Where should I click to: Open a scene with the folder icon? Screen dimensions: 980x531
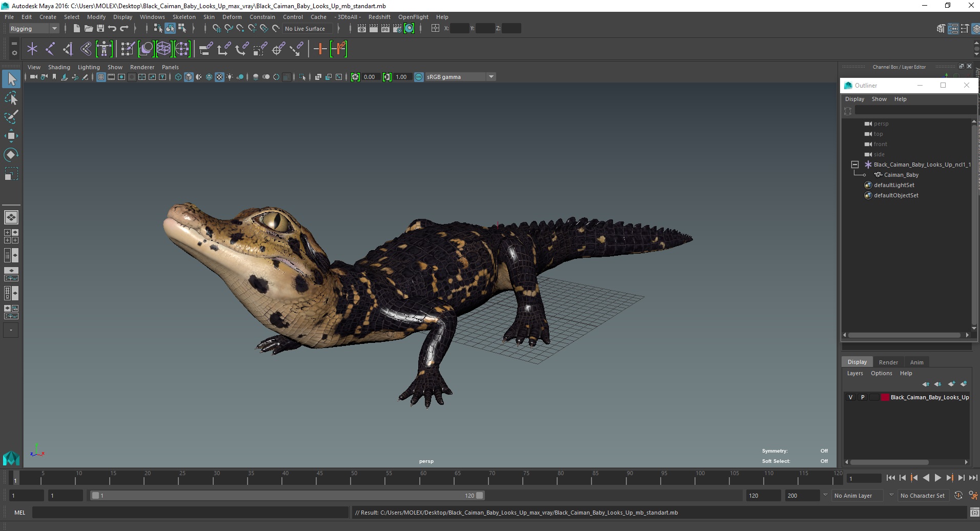point(88,29)
